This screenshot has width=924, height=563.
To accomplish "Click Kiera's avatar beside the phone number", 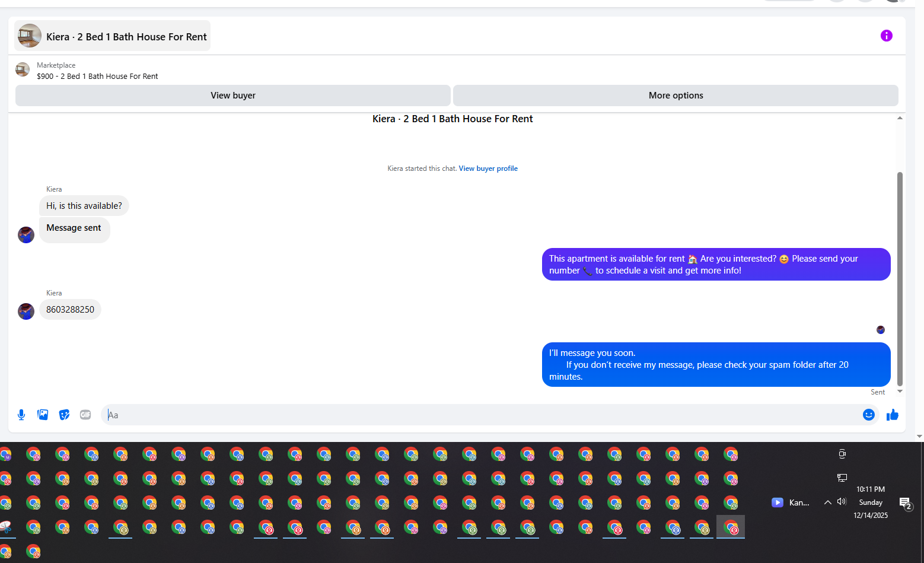I will 26,311.
